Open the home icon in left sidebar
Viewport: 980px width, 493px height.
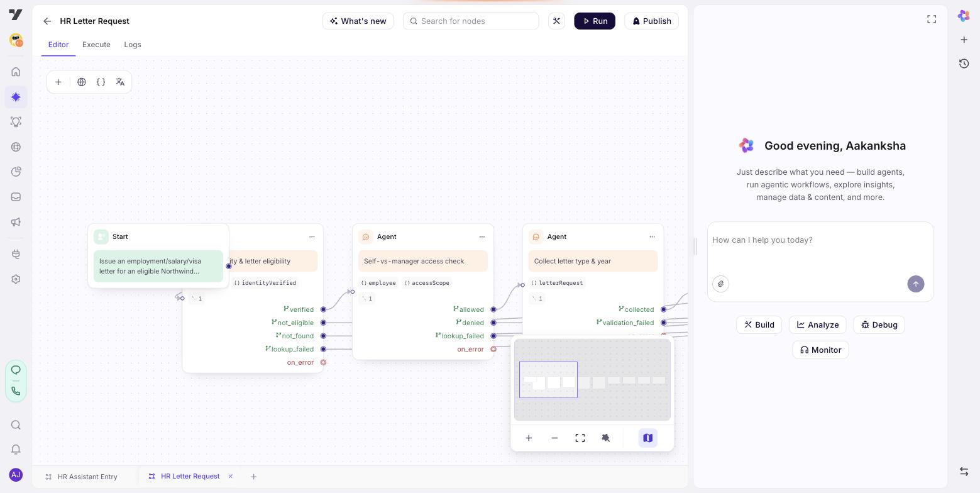16,72
